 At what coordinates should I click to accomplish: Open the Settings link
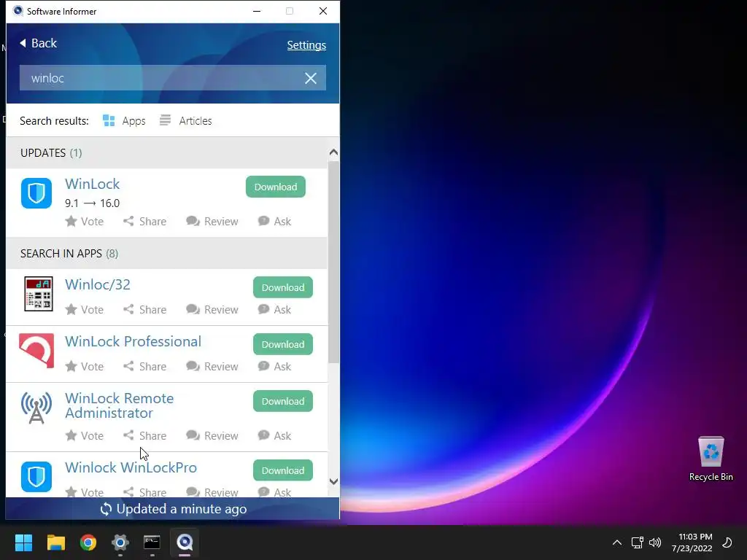tap(306, 45)
